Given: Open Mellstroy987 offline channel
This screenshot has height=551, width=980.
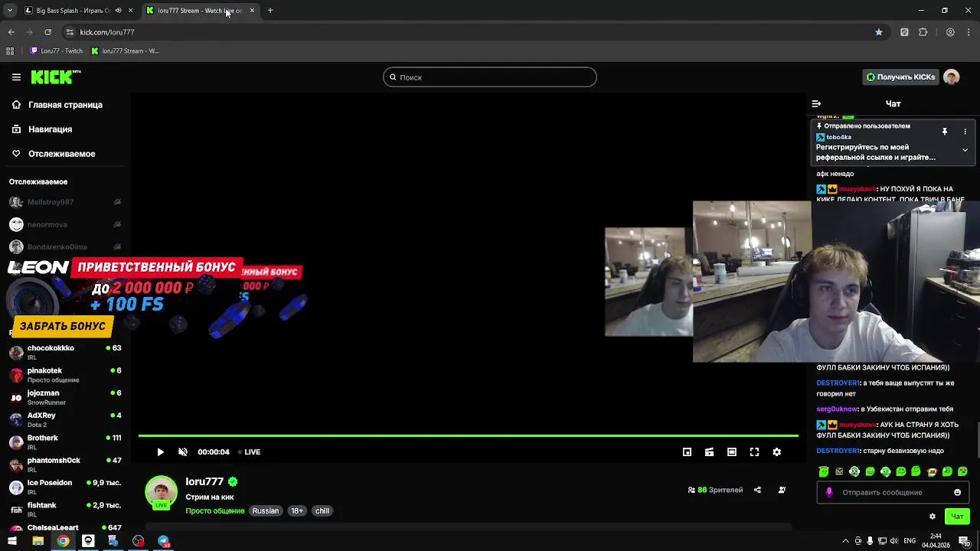Looking at the screenshot, I should [65, 202].
